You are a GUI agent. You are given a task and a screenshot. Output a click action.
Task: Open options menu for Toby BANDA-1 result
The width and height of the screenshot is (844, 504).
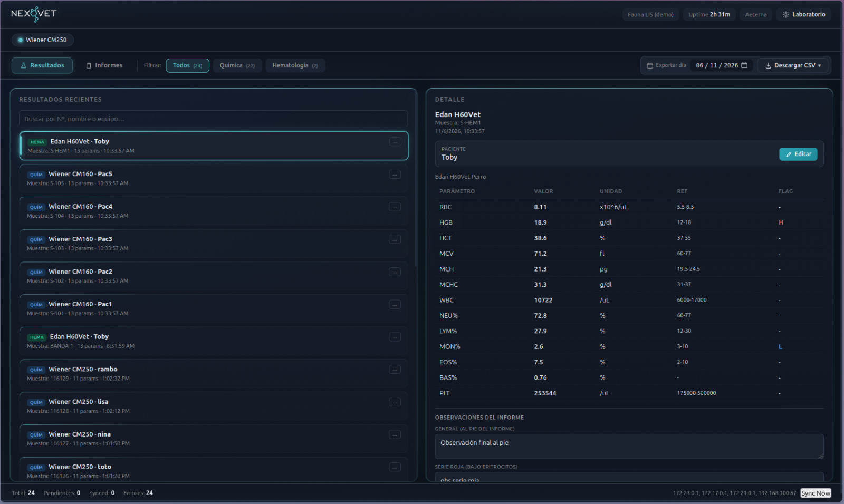click(395, 337)
